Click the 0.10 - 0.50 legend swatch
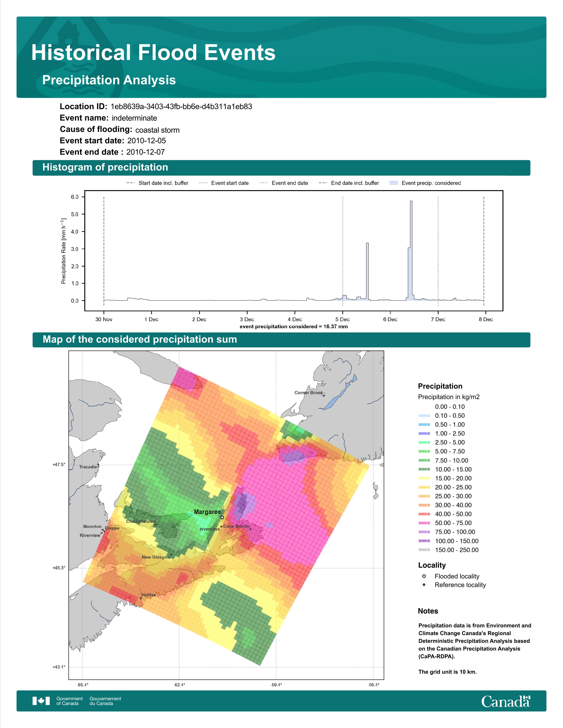 tap(424, 416)
